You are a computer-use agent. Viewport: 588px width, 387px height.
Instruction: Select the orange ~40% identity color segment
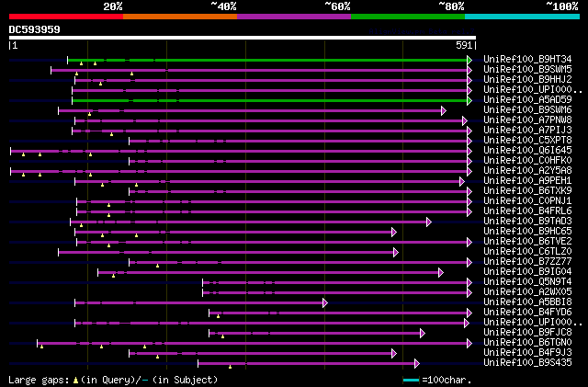[180, 17]
